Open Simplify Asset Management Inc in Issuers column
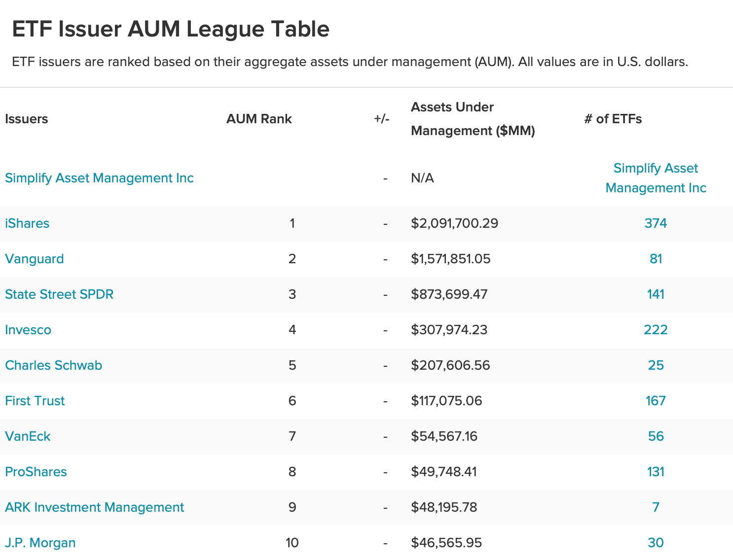 point(99,178)
